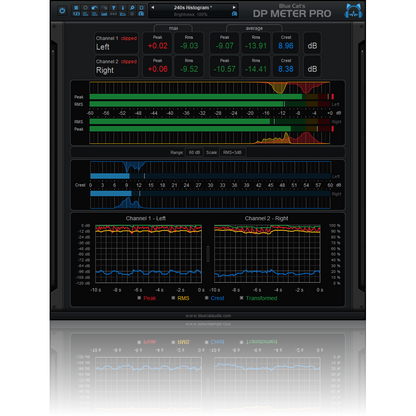Open the Scale RMS+3dB dropdown
This screenshot has width=416, height=416.
(x=232, y=152)
